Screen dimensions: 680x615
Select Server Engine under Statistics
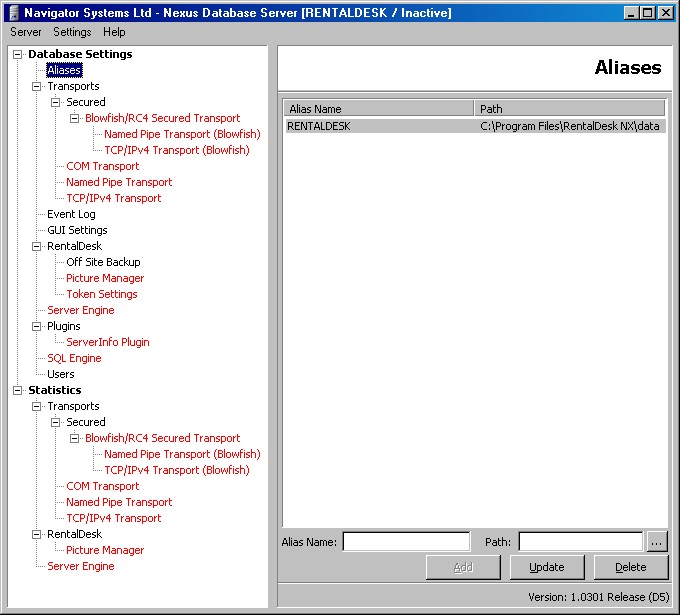[x=81, y=566]
